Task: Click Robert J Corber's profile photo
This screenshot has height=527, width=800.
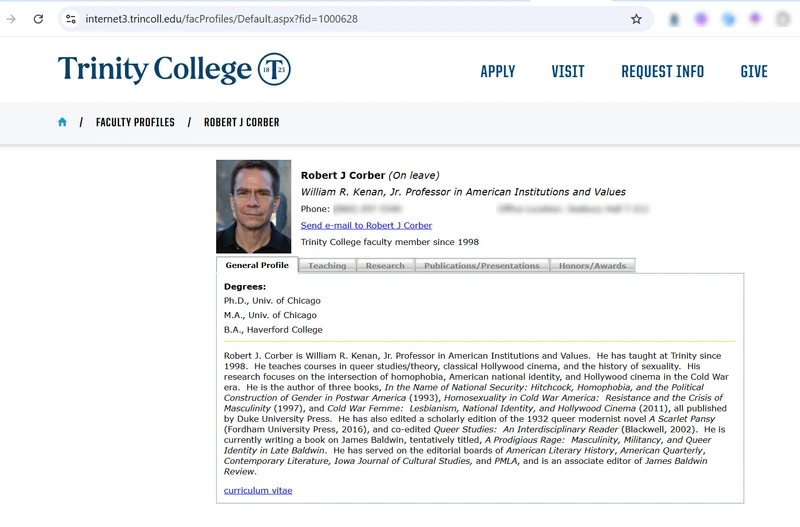Action: [254, 207]
